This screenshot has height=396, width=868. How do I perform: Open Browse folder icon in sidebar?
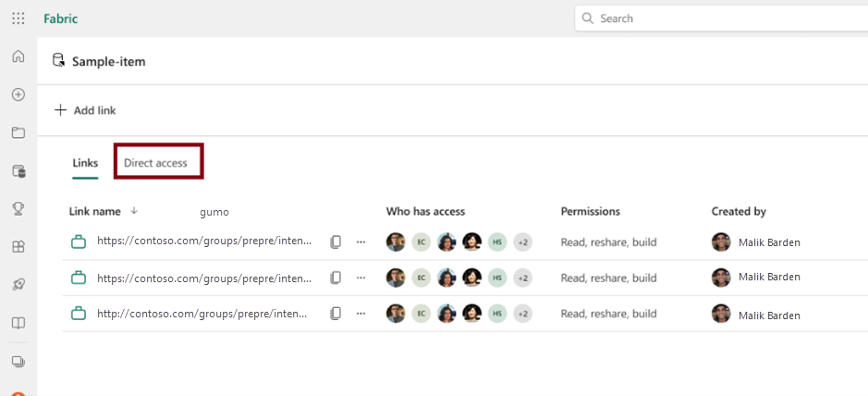click(18, 132)
